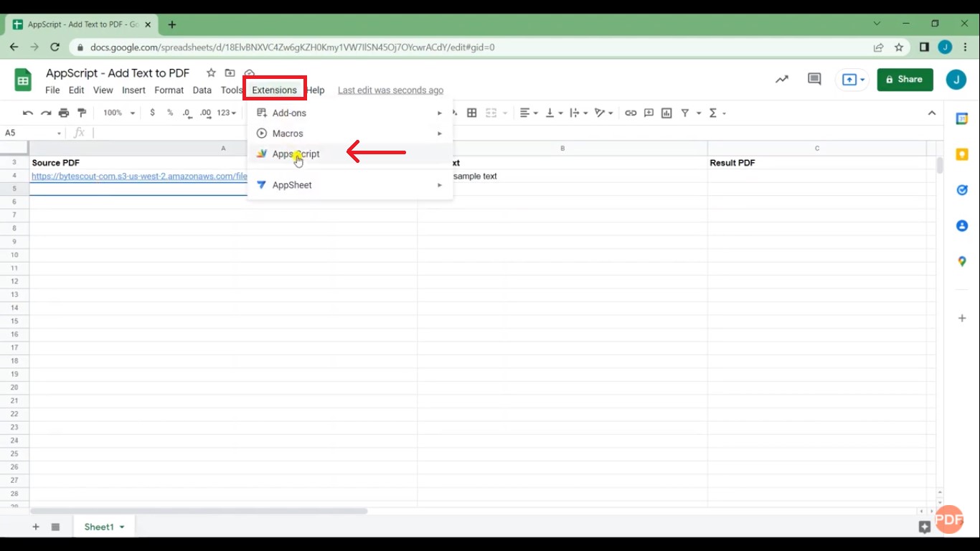Screen dimensions: 980x551
Task: Expand the Add-ons submenu
Action: (349, 113)
